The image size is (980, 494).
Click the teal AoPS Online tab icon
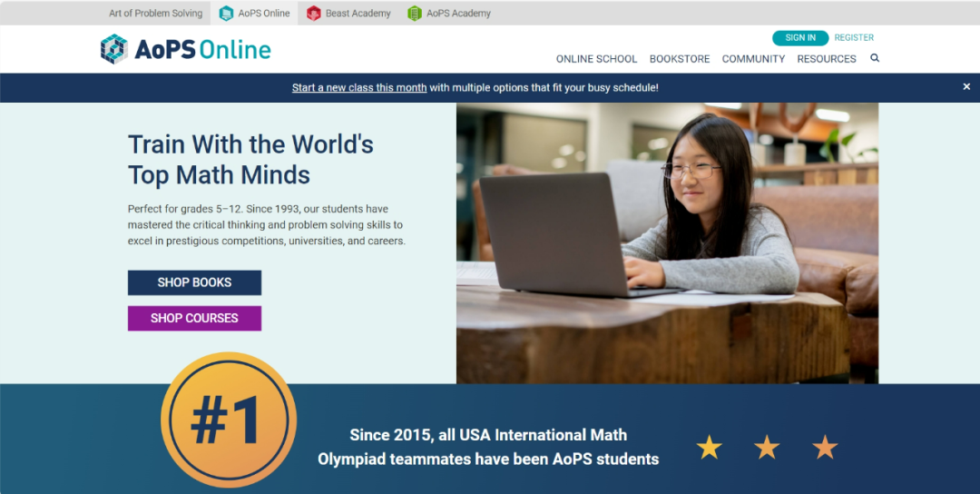[227, 14]
